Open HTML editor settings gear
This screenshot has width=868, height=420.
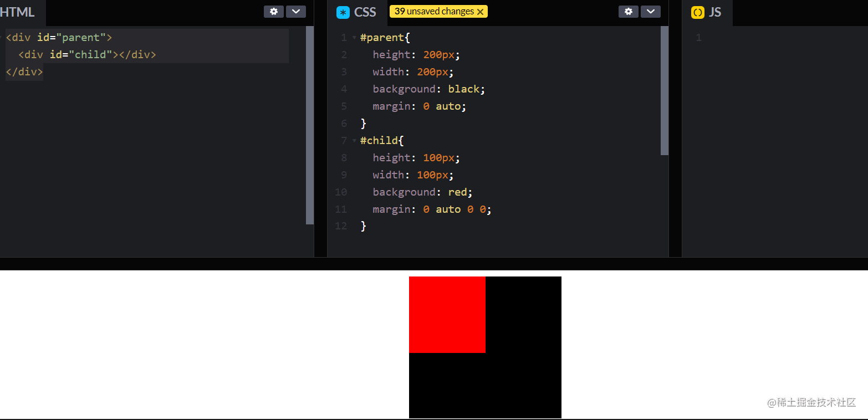click(x=274, y=12)
